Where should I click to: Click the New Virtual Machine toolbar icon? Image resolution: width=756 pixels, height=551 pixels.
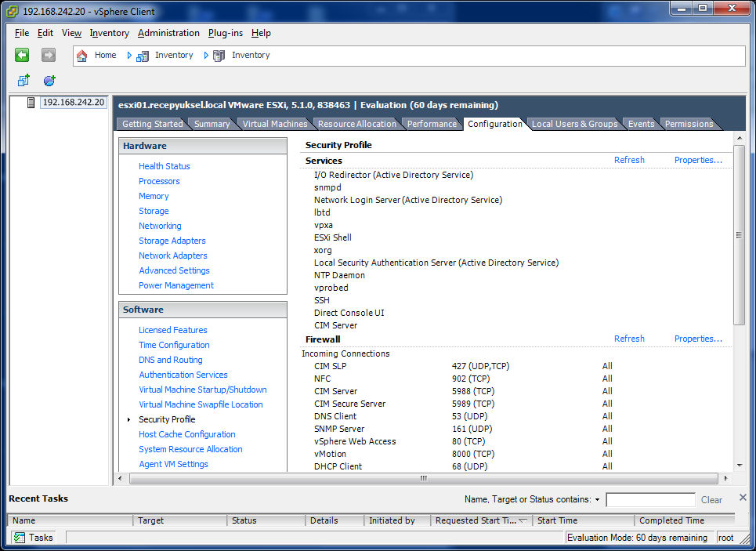click(x=24, y=80)
